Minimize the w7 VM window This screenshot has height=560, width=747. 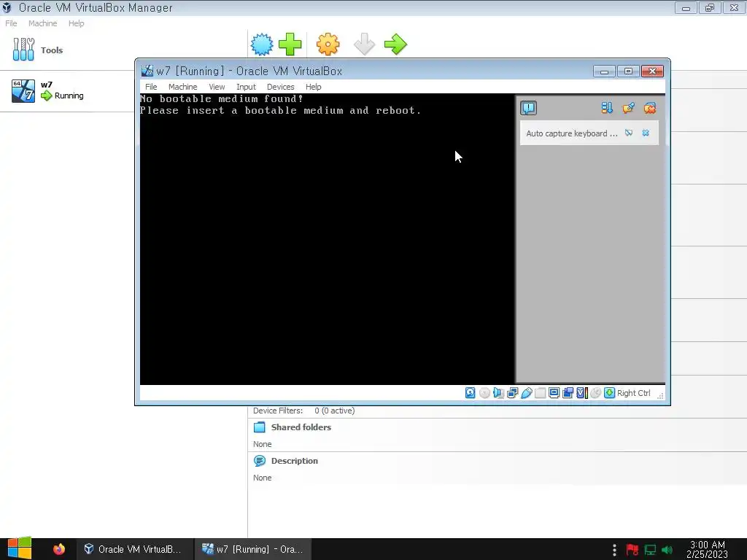tap(604, 71)
